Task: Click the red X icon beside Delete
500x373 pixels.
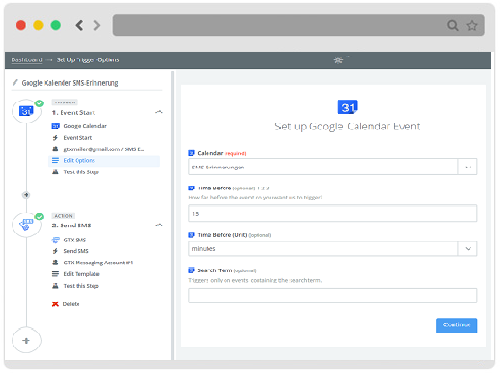Action: point(55,304)
